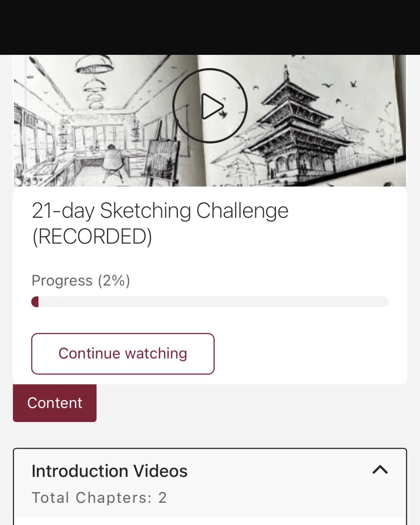
Task: Click the filled maroon progress indicator
Action: pos(35,302)
